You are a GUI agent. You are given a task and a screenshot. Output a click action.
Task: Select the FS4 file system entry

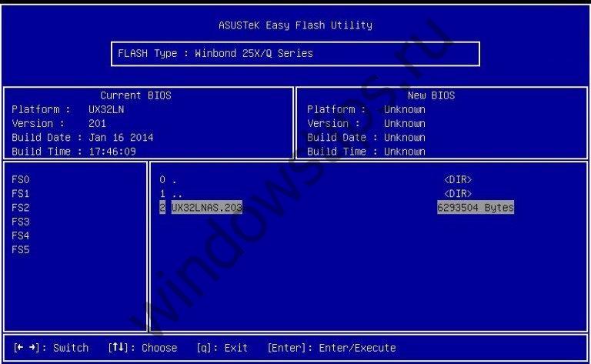(20, 235)
